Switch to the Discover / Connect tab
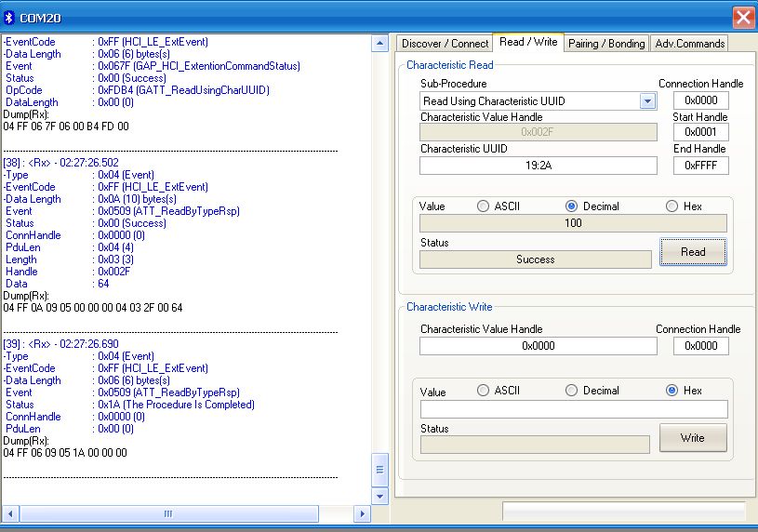Image resolution: width=758 pixels, height=532 pixels. click(x=445, y=44)
